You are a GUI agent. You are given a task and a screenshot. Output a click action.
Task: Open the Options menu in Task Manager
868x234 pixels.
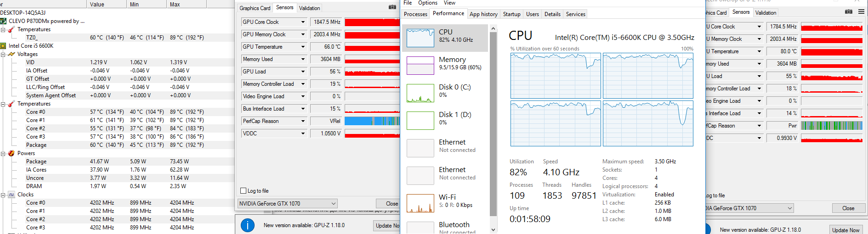click(x=428, y=3)
